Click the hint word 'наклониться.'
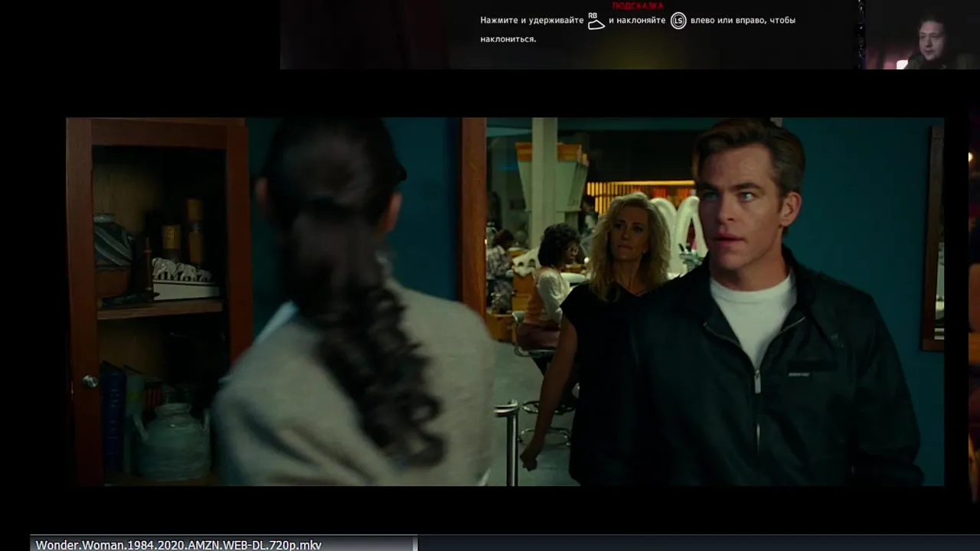The width and height of the screenshot is (980, 551). [x=508, y=39]
